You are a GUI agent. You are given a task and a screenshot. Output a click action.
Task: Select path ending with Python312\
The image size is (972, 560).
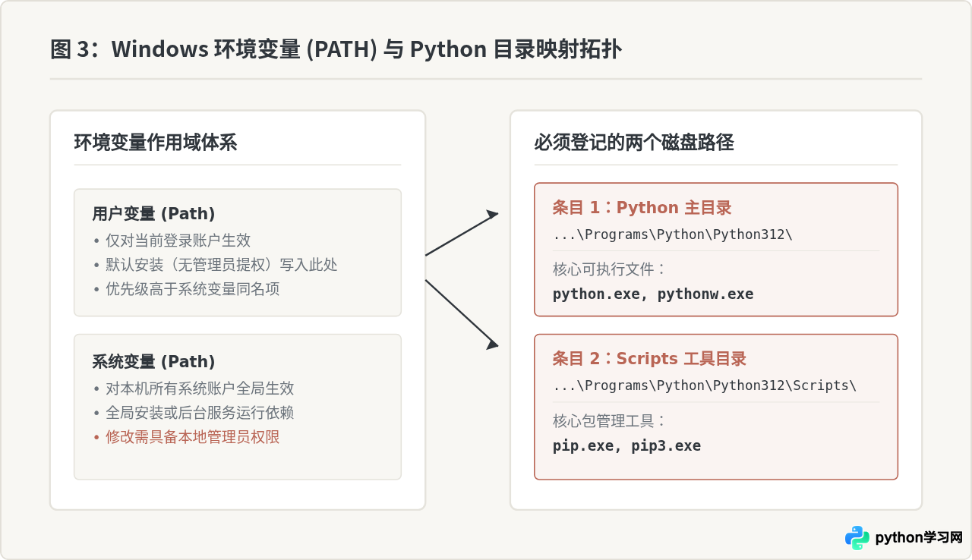(x=673, y=234)
